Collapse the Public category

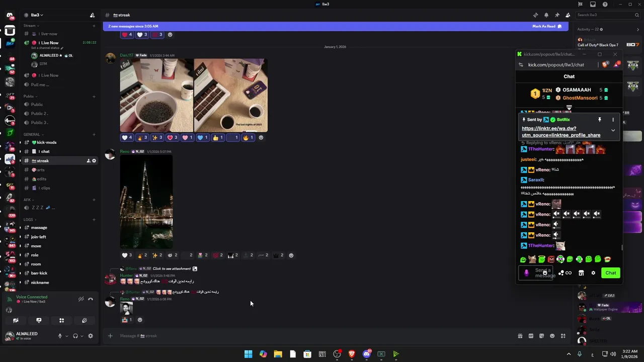pyautogui.click(x=30, y=96)
